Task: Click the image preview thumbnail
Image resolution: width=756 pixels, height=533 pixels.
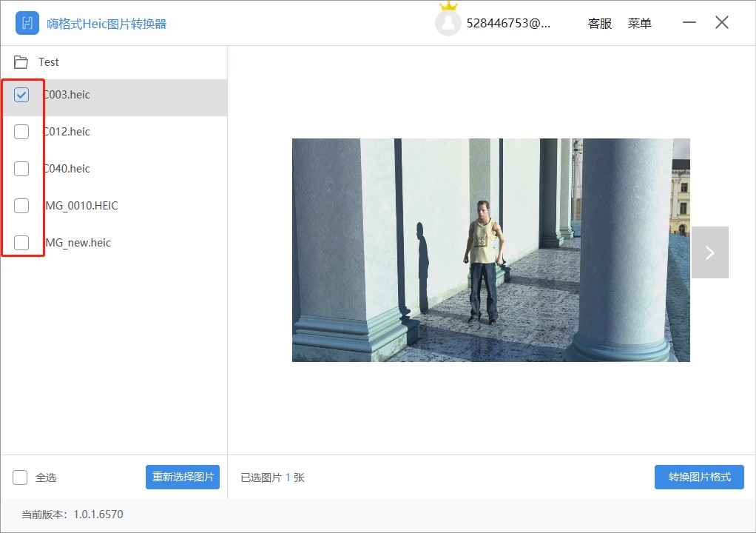Action: tap(490, 250)
